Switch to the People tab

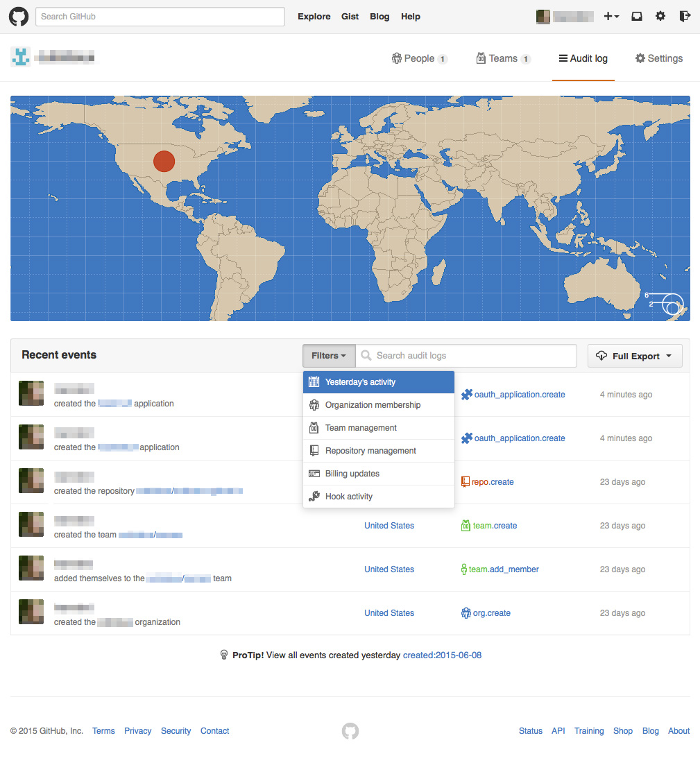420,59
